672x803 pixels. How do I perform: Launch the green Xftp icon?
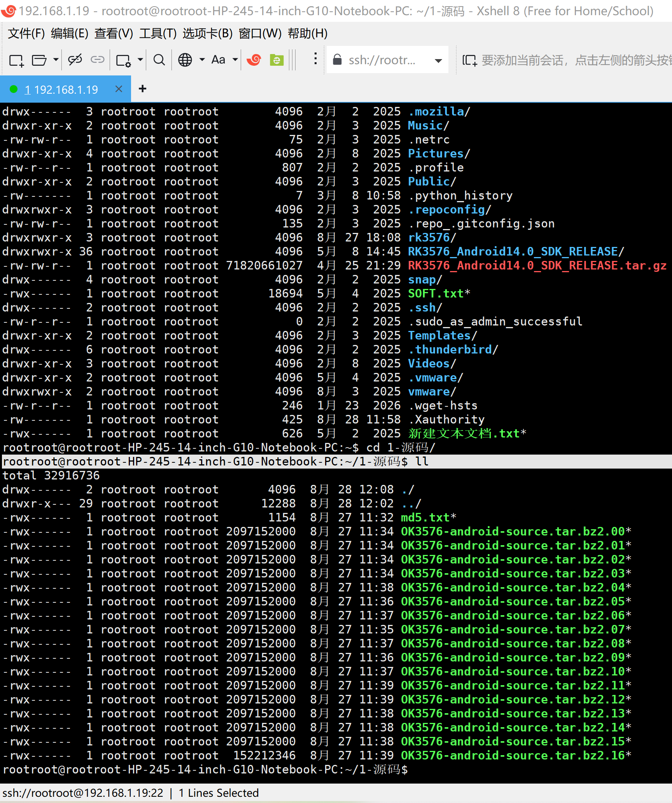pyautogui.click(x=276, y=60)
